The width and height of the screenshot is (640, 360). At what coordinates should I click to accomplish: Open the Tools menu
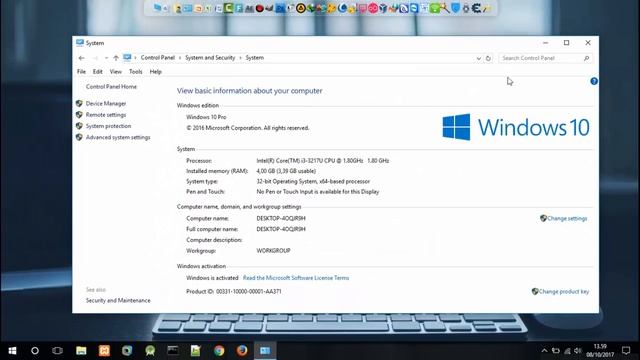136,71
